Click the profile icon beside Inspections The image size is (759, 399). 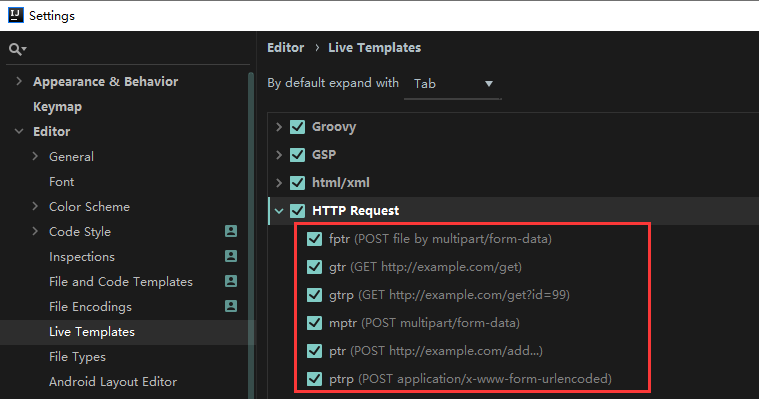(231, 256)
